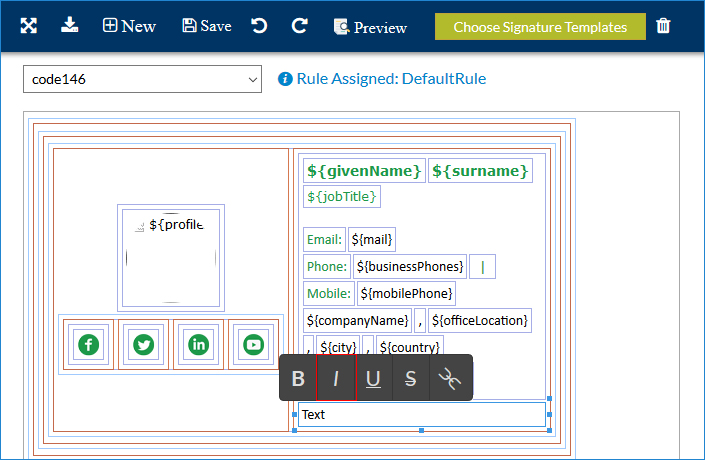Save the signature template
This screenshot has height=460, width=705.
click(x=206, y=26)
